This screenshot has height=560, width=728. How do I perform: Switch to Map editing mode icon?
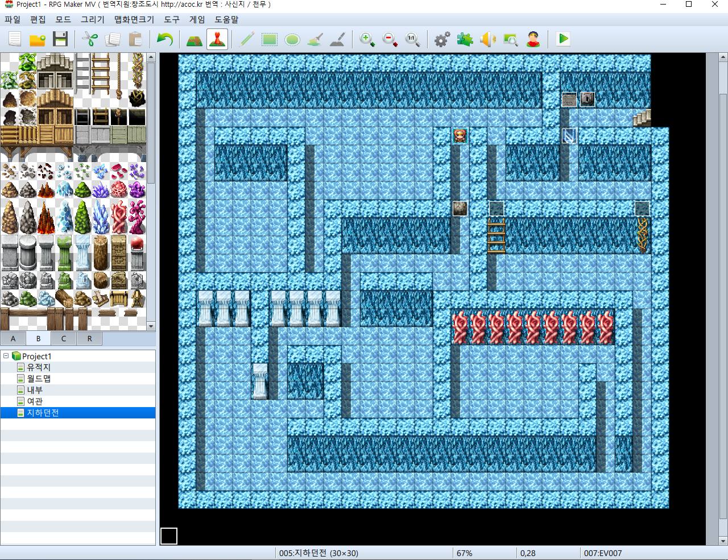195,39
